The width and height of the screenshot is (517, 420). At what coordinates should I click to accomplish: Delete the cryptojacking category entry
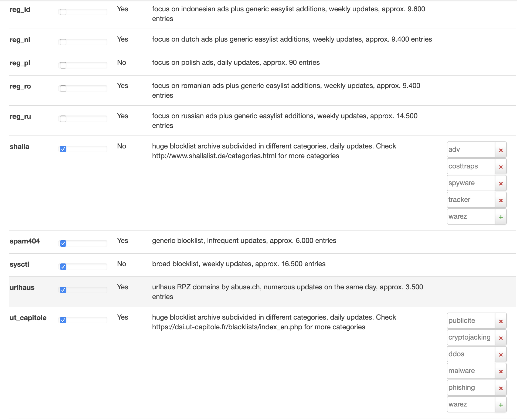tap(501, 338)
